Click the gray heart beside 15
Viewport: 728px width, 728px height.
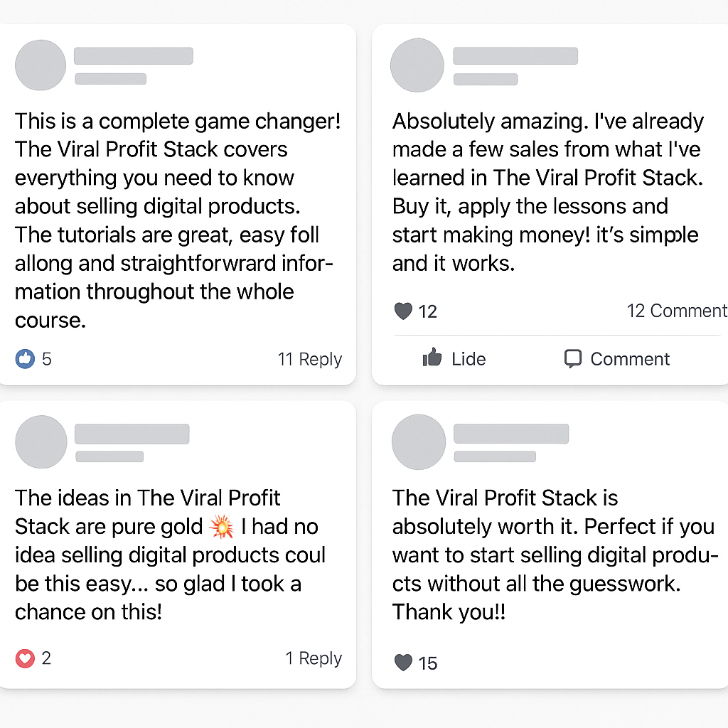click(x=403, y=663)
